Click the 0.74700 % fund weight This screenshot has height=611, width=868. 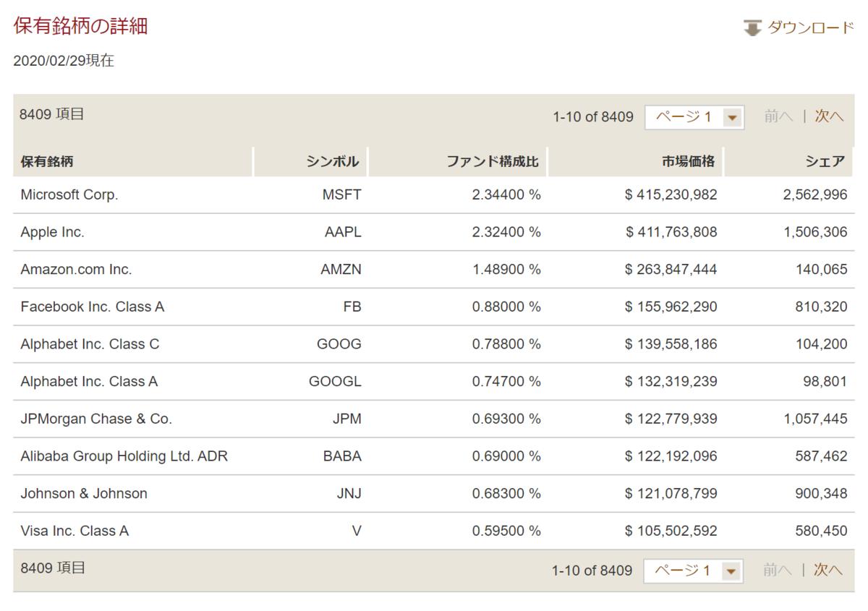pyautogui.click(x=506, y=382)
